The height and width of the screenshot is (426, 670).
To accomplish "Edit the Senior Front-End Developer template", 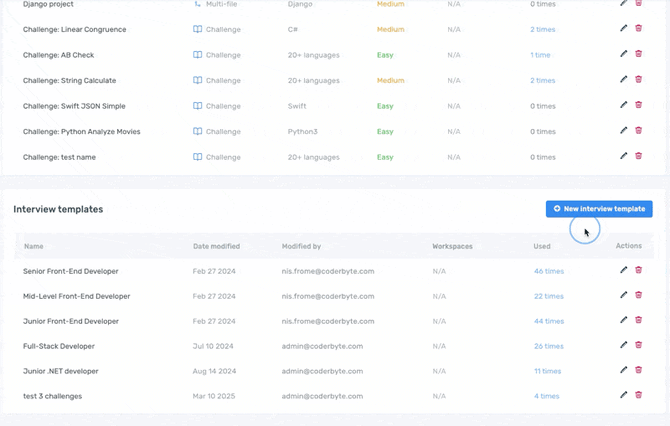I will 624,270.
